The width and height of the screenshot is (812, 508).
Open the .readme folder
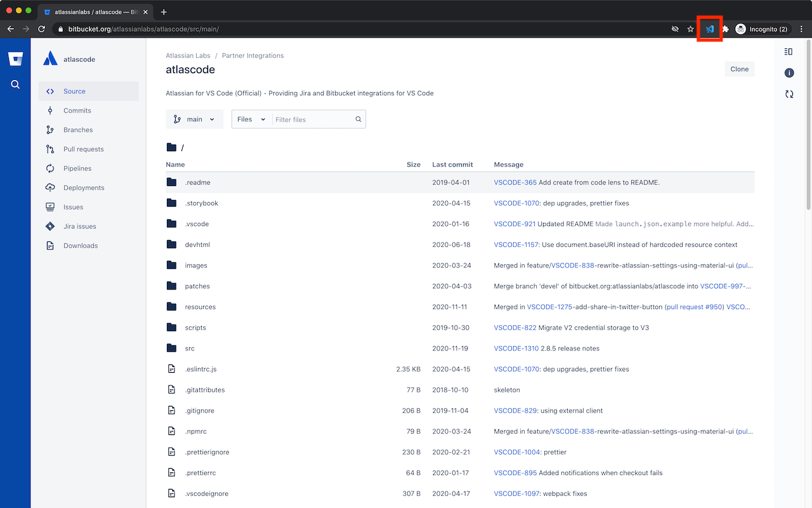pyautogui.click(x=197, y=182)
